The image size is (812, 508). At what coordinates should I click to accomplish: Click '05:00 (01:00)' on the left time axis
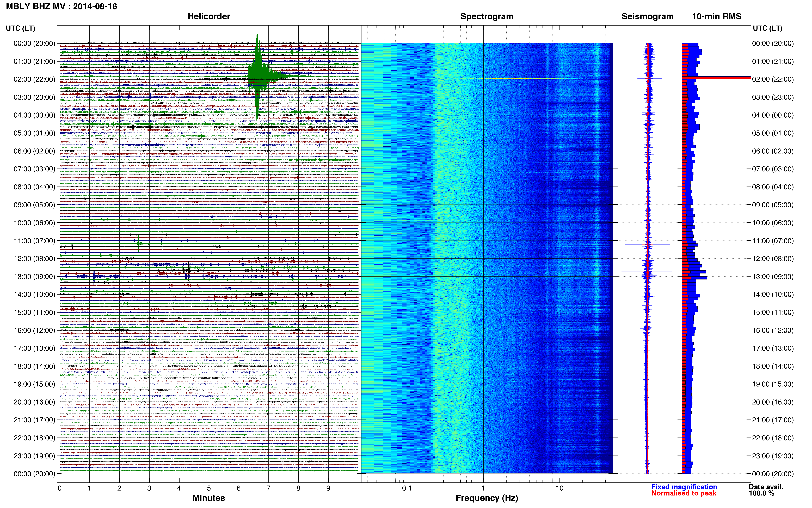pyautogui.click(x=34, y=133)
